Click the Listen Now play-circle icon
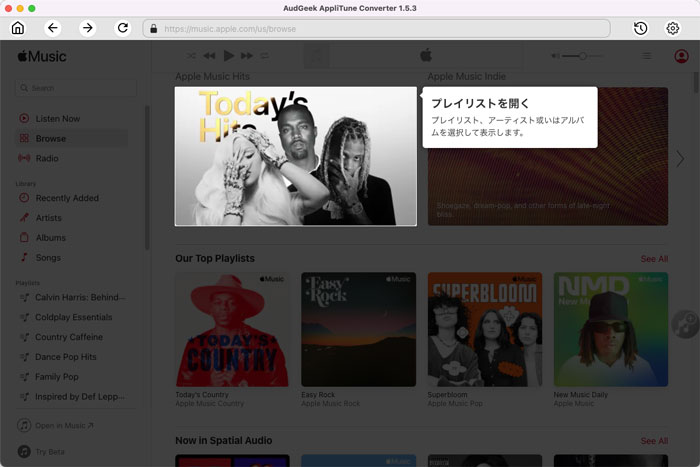The image size is (700, 467). tap(24, 118)
